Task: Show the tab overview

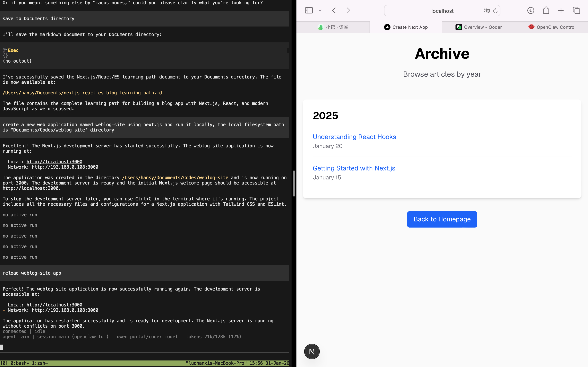Action: pyautogui.click(x=576, y=10)
